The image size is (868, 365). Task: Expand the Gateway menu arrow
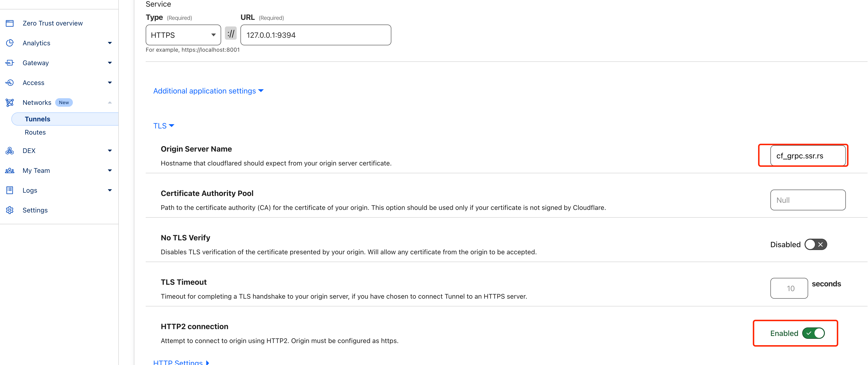coord(110,63)
